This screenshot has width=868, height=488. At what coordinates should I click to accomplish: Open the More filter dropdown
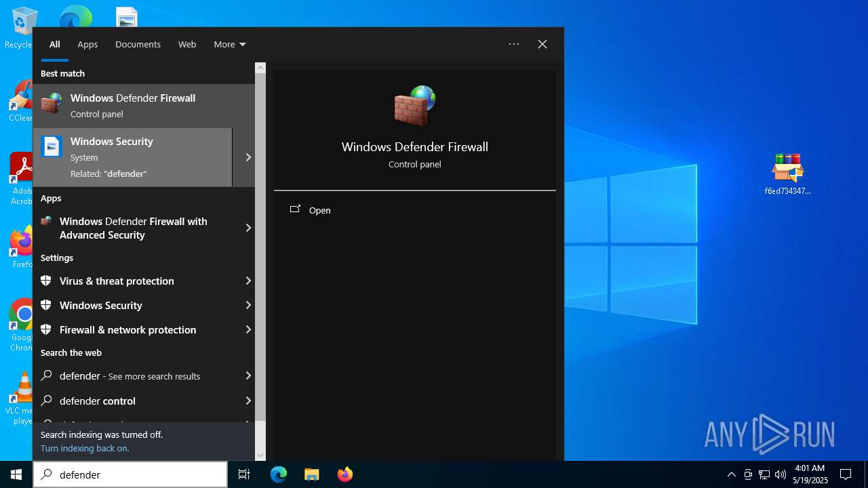click(x=229, y=44)
